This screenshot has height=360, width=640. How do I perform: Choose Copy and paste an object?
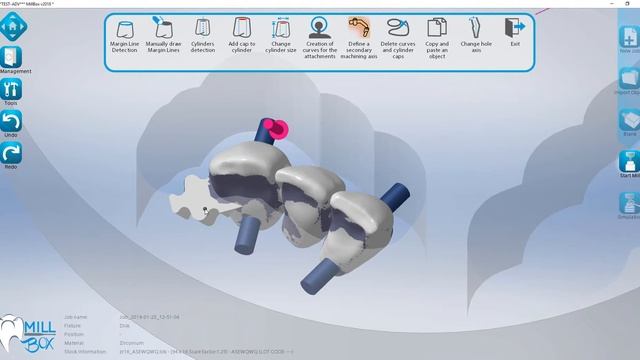click(x=437, y=38)
